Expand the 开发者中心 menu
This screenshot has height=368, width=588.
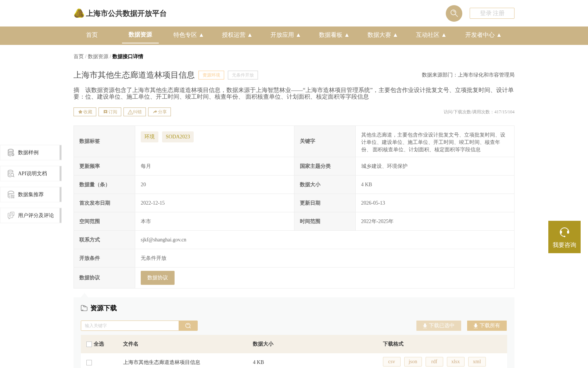(483, 35)
